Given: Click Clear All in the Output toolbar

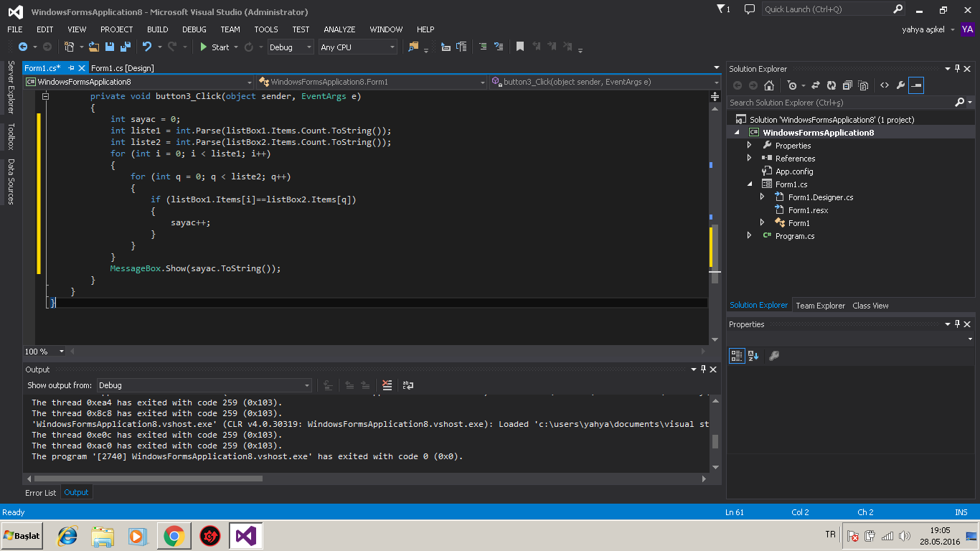Looking at the screenshot, I should (x=387, y=385).
